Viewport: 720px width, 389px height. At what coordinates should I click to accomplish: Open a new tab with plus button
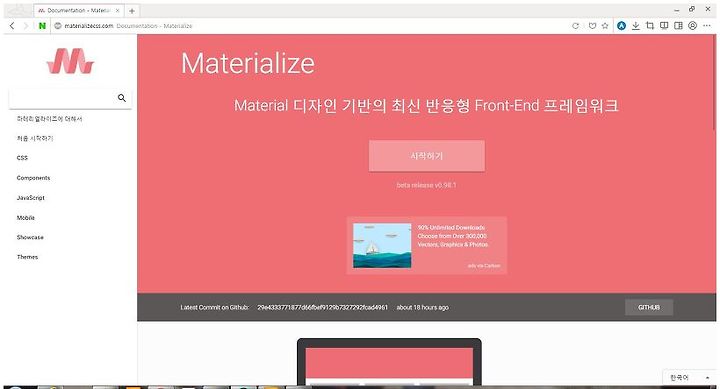click(x=132, y=11)
